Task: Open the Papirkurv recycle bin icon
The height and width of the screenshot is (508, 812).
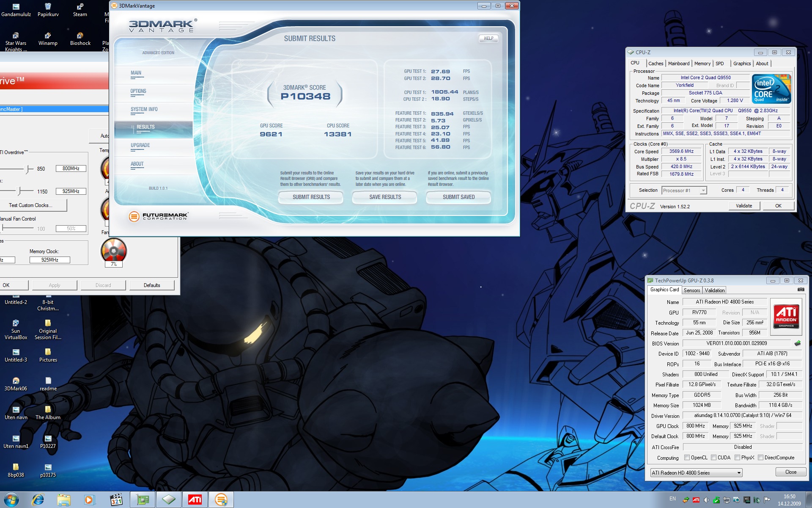Action: 48,10
